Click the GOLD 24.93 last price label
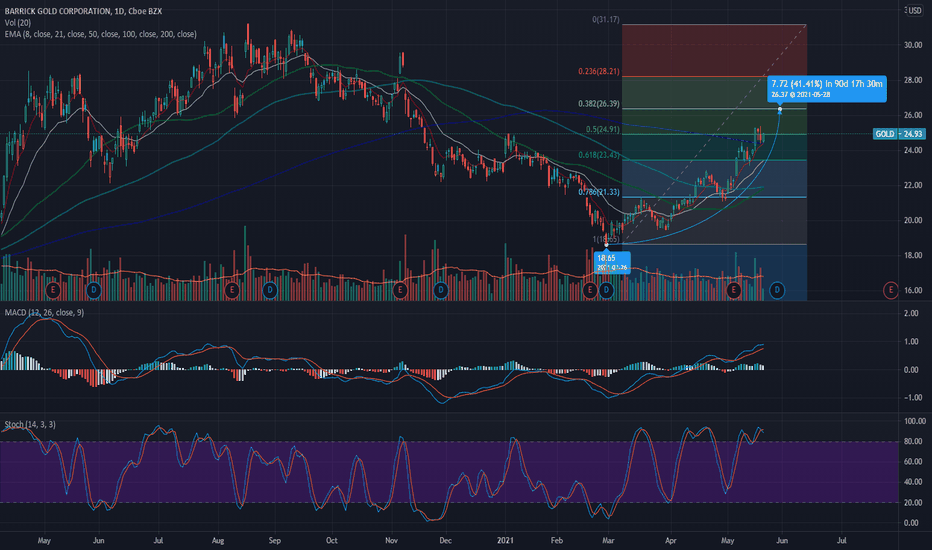 [899, 134]
